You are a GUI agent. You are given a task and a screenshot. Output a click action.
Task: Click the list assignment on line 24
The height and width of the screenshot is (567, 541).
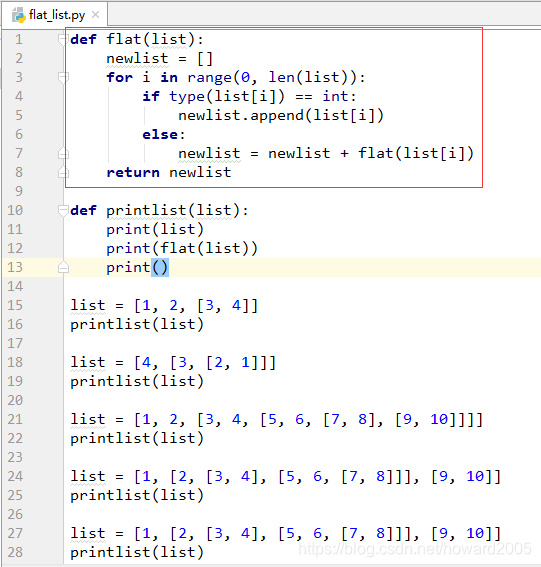[285, 476]
